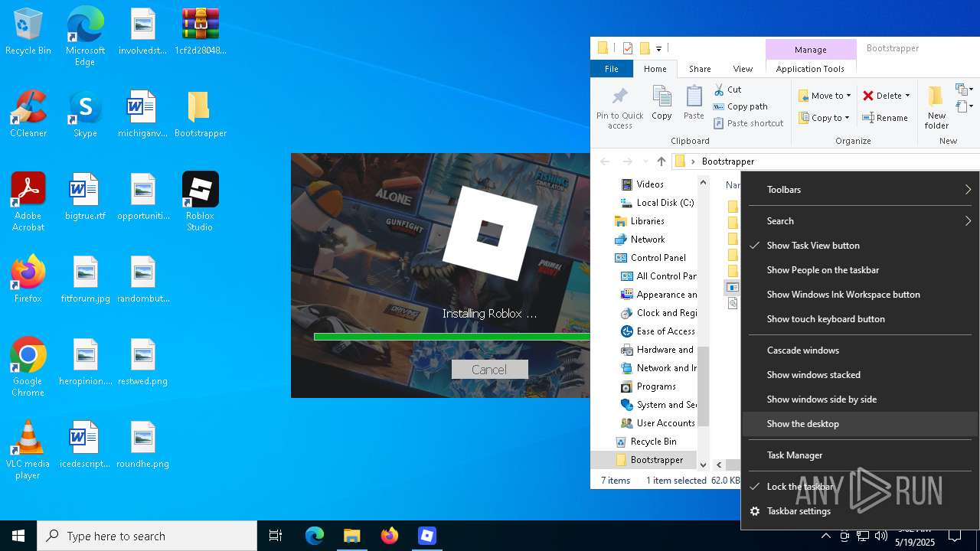Screen dimensions: 980x551
Task: Select the Google Chrome desktop icon
Action: coord(28,367)
